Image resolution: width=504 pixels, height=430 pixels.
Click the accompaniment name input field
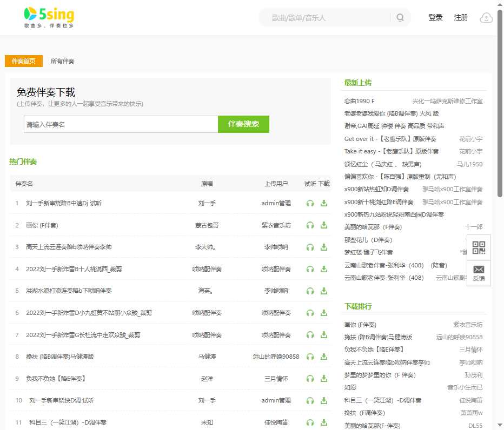pyautogui.click(x=116, y=124)
